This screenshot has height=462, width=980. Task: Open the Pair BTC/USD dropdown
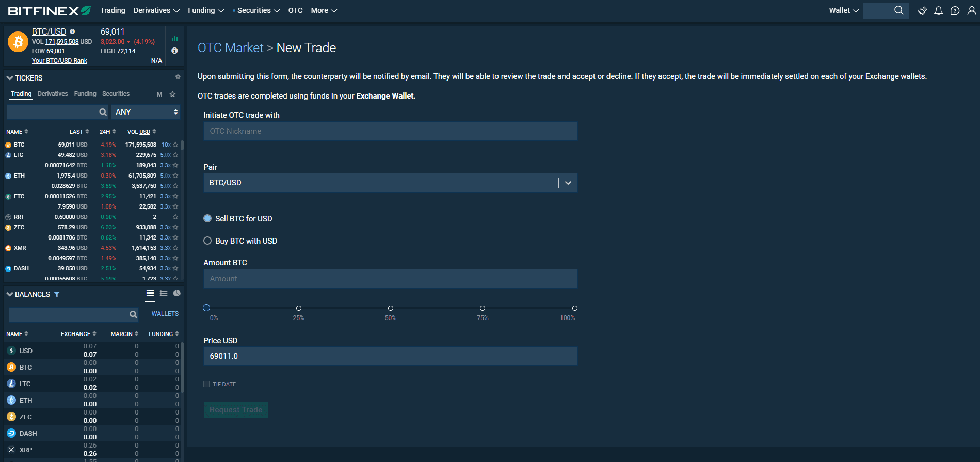pos(390,183)
